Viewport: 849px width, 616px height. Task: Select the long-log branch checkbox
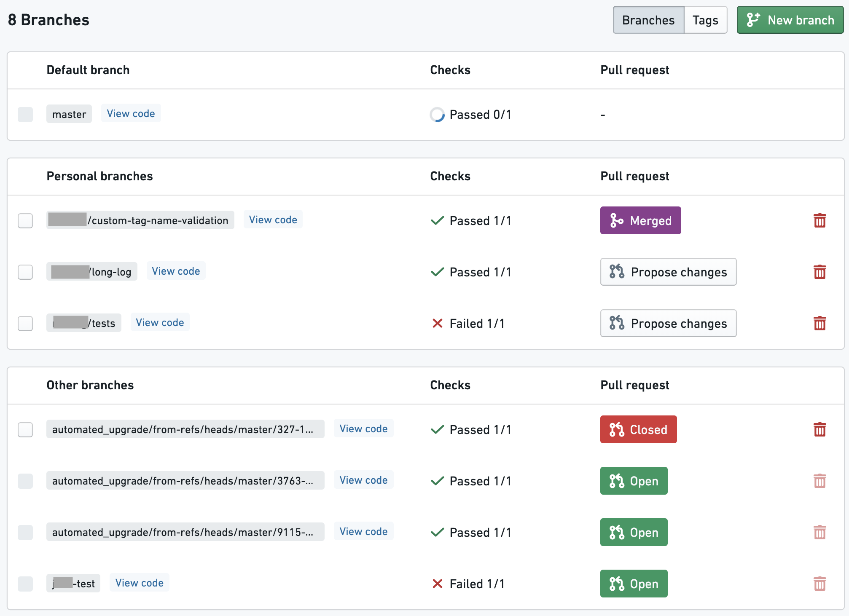[x=25, y=272]
